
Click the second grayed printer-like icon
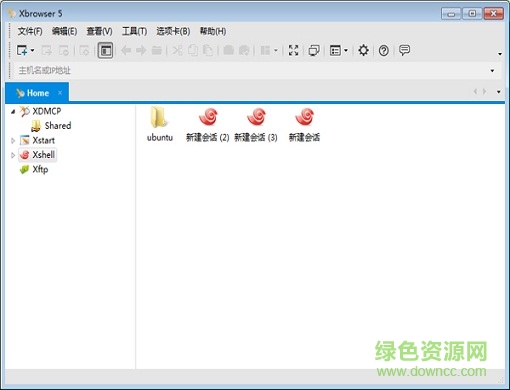[x=244, y=51]
